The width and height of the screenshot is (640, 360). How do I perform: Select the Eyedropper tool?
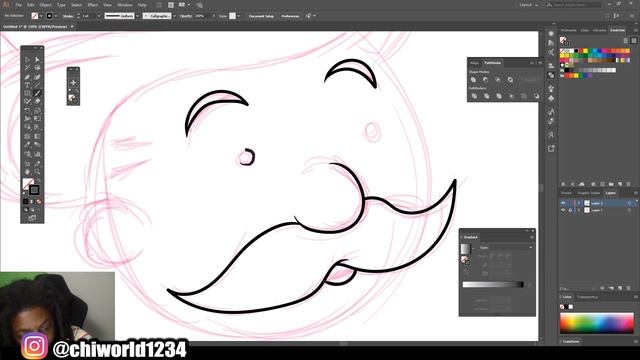coord(27,145)
